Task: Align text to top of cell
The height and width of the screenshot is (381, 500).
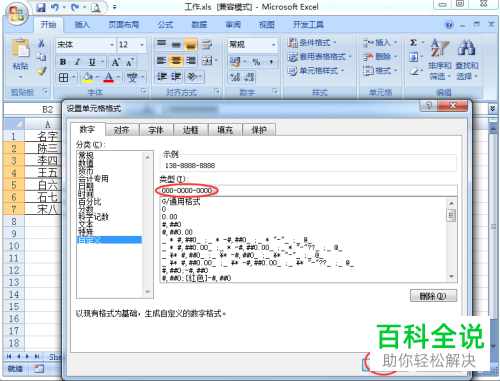Action: tap(162, 44)
